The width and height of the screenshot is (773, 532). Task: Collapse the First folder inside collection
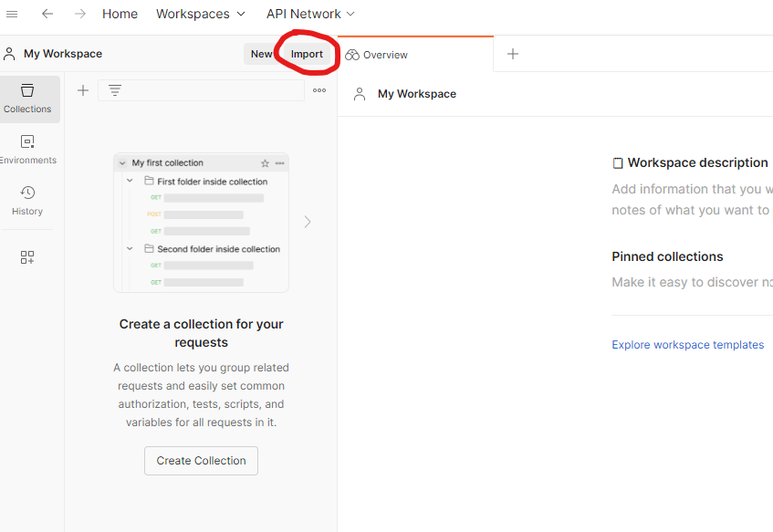[x=130, y=180]
